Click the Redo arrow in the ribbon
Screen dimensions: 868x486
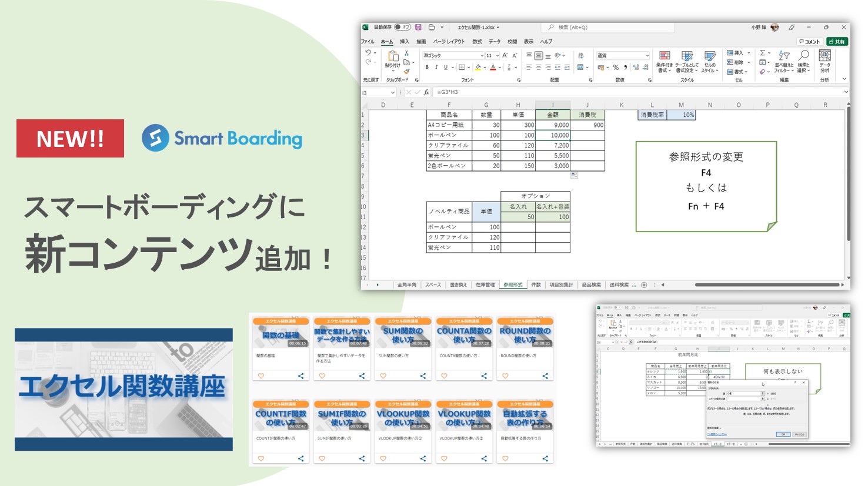[x=368, y=62]
